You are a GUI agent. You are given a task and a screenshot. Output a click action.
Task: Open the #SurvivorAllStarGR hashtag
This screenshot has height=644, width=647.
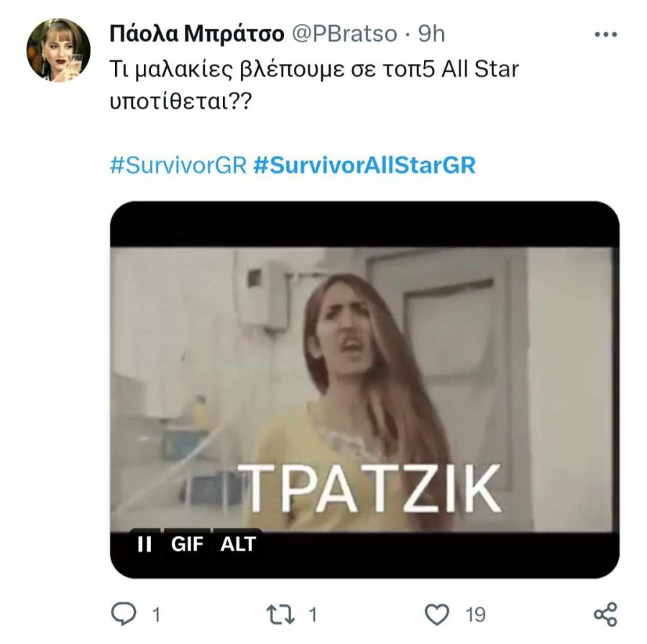coord(364,165)
